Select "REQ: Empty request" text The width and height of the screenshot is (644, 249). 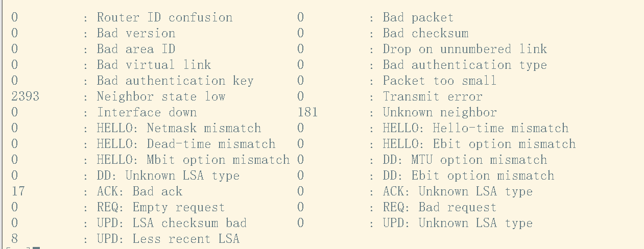click(x=161, y=207)
